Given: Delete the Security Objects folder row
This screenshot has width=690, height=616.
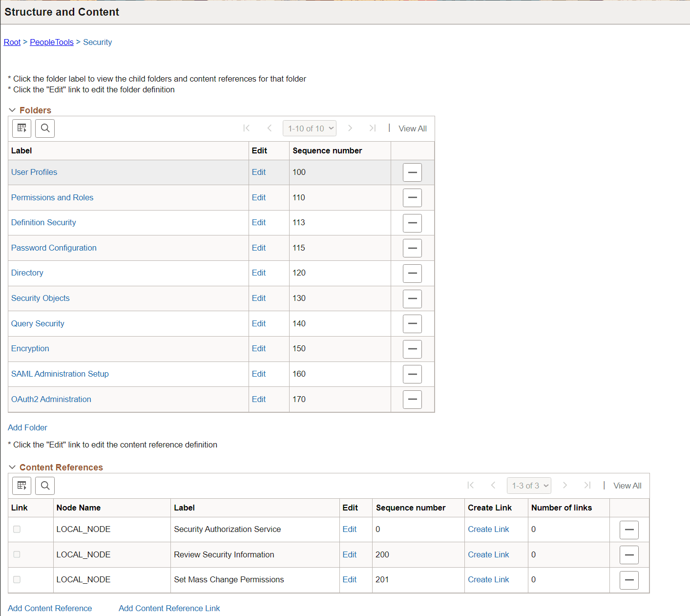Looking at the screenshot, I should (412, 298).
